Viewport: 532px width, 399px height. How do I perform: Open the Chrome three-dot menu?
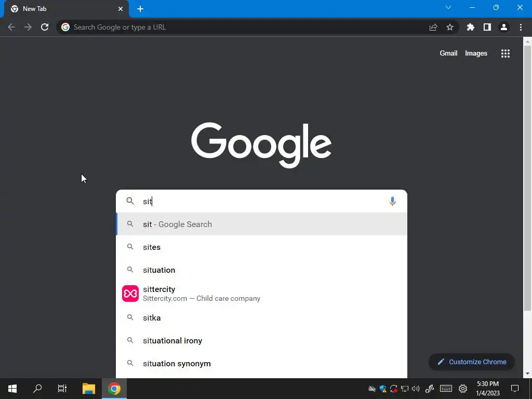point(521,27)
